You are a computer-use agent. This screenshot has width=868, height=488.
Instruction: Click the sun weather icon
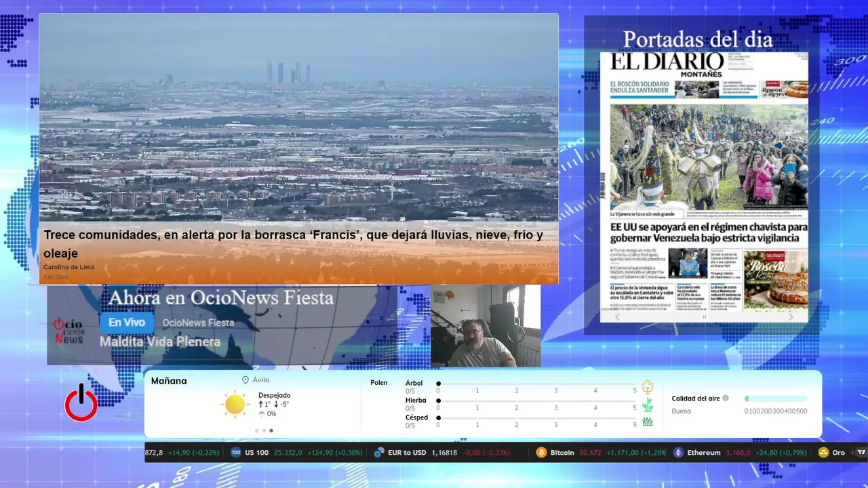(235, 404)
